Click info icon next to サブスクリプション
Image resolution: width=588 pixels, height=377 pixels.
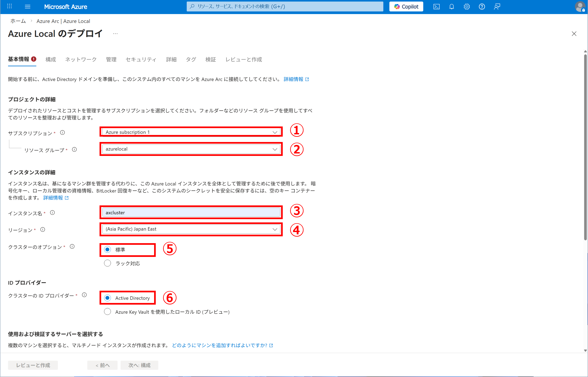click(62, 133)
